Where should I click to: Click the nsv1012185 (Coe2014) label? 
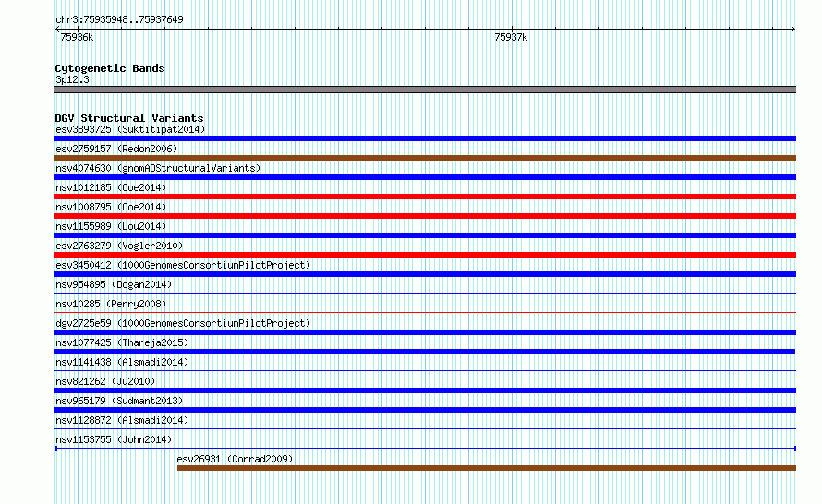pos(111,187)
